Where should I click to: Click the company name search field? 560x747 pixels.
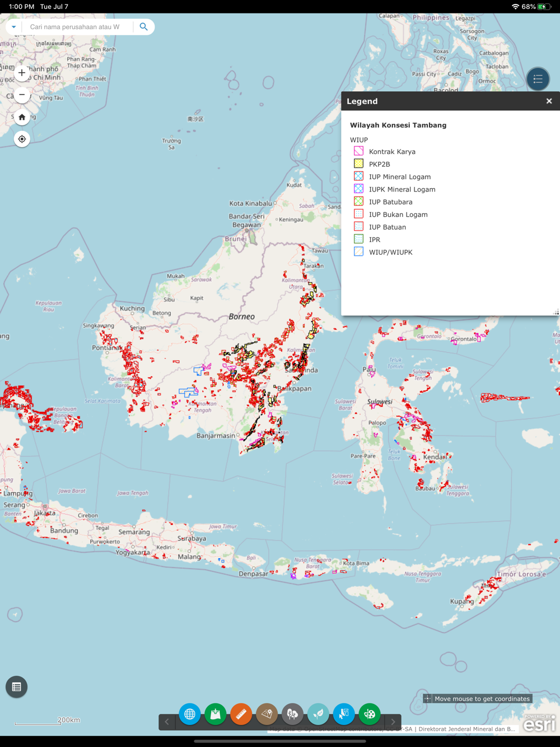[78, 27]
